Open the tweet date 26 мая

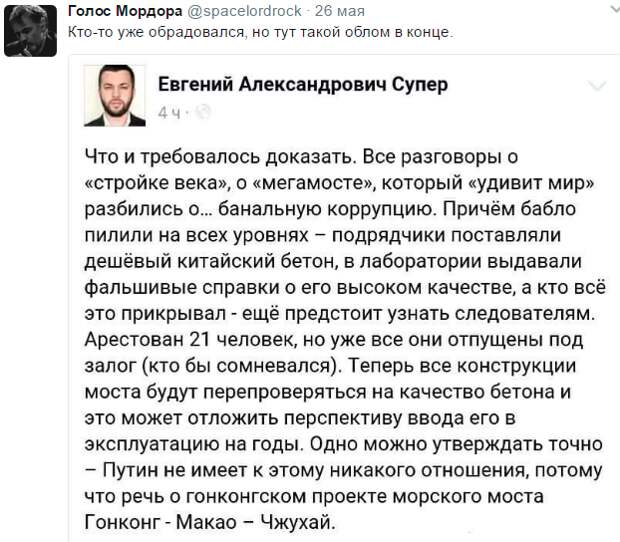pyautogui.click(x=340, y=11)
